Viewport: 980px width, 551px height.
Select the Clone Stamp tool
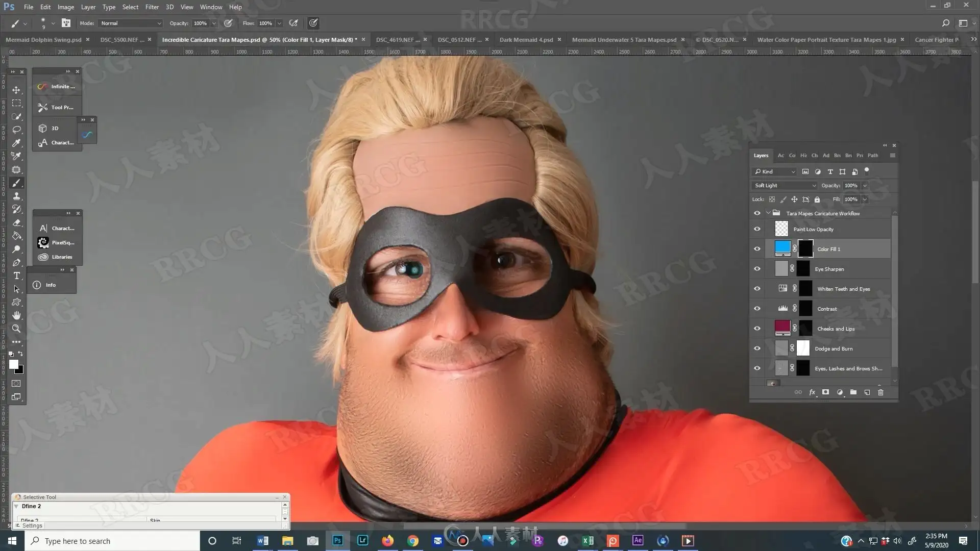(x=16, y=196)
